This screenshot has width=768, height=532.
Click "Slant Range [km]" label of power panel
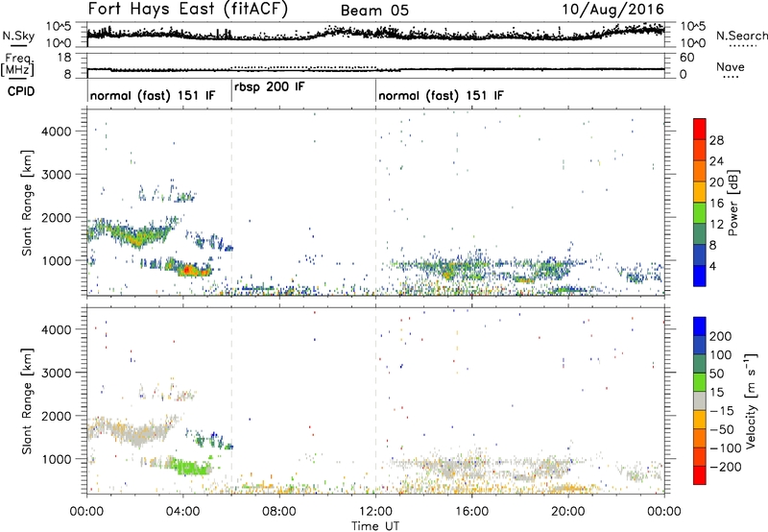[x=27, y=204]
